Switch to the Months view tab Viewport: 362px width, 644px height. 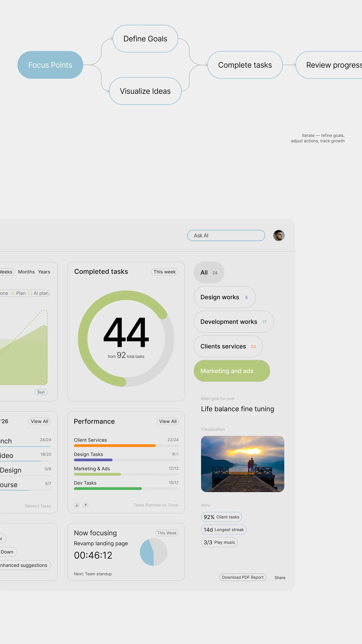point(26,272)
